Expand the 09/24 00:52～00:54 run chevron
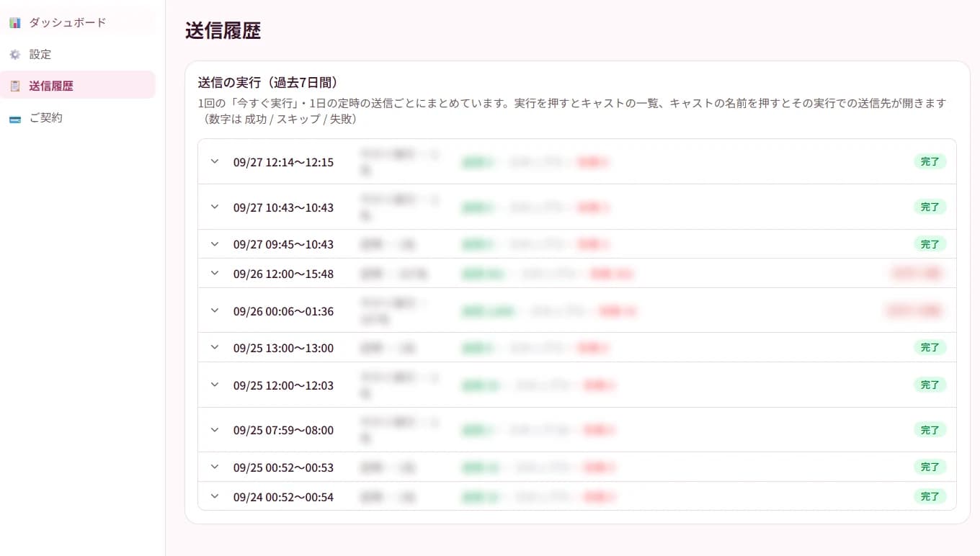 pyautogui.click(x=214, y=496)
